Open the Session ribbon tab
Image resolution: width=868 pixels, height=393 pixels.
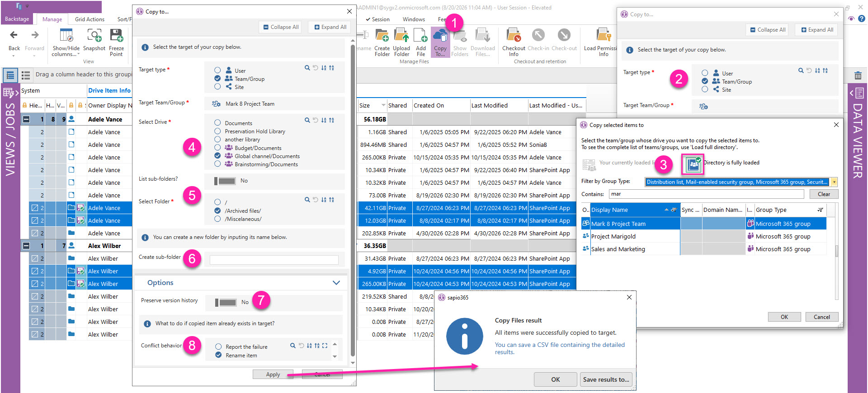[x=377, y=19]
